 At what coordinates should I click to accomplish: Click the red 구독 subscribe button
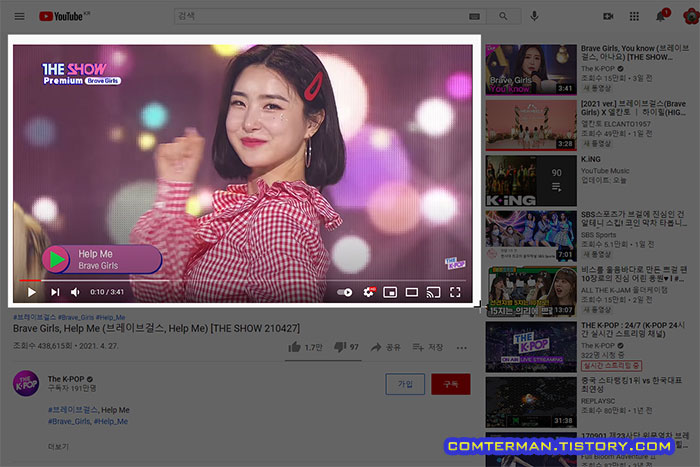tap(450, 384)
